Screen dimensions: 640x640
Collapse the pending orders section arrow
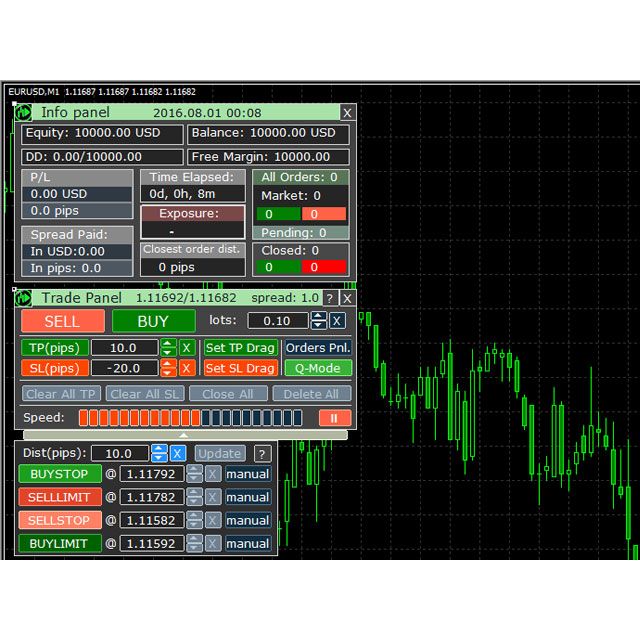tap(185, 436)
